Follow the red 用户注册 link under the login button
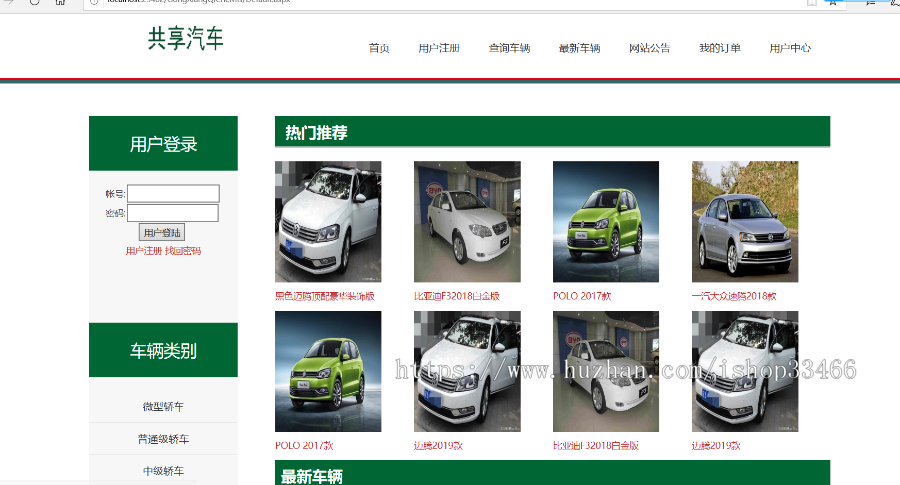The image size is (900, 485). tap(143, 251)
